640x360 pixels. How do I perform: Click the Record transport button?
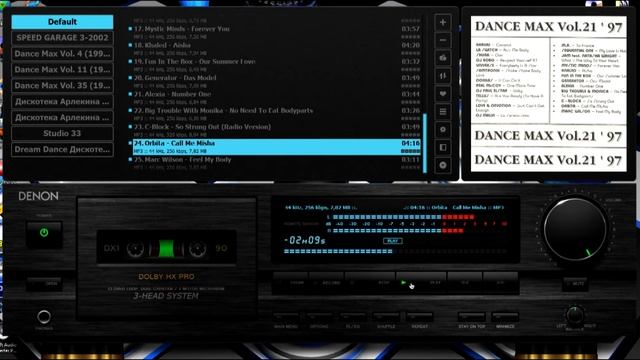coord(327,282)
